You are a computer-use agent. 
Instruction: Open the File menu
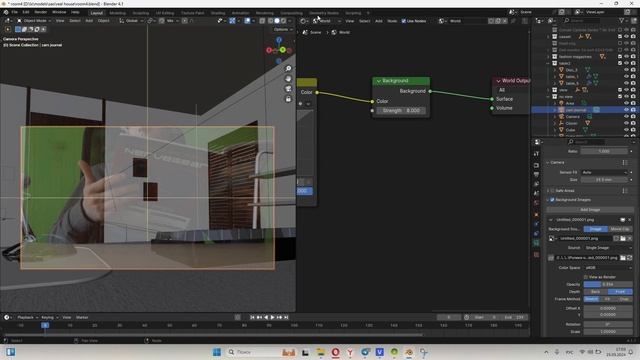point(15,12)
